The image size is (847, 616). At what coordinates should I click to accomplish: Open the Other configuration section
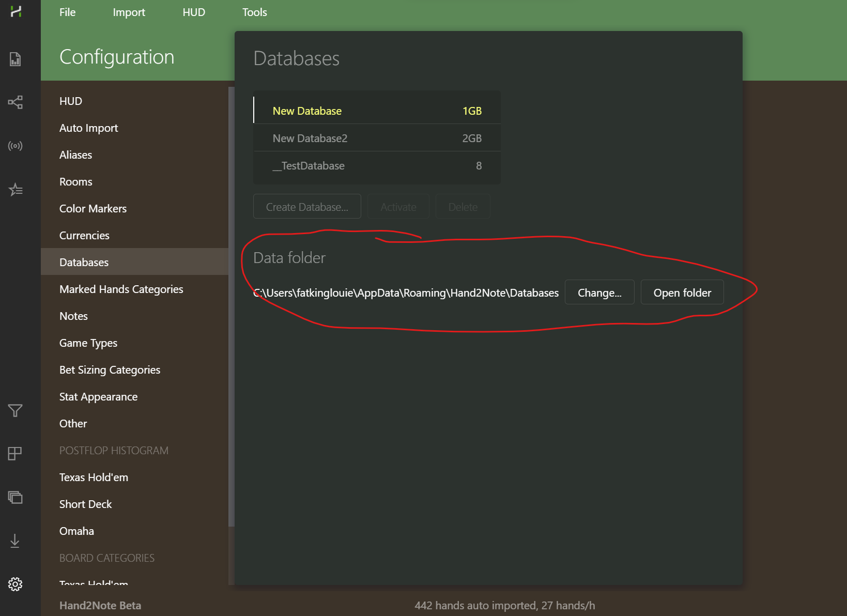pos(134,424)
